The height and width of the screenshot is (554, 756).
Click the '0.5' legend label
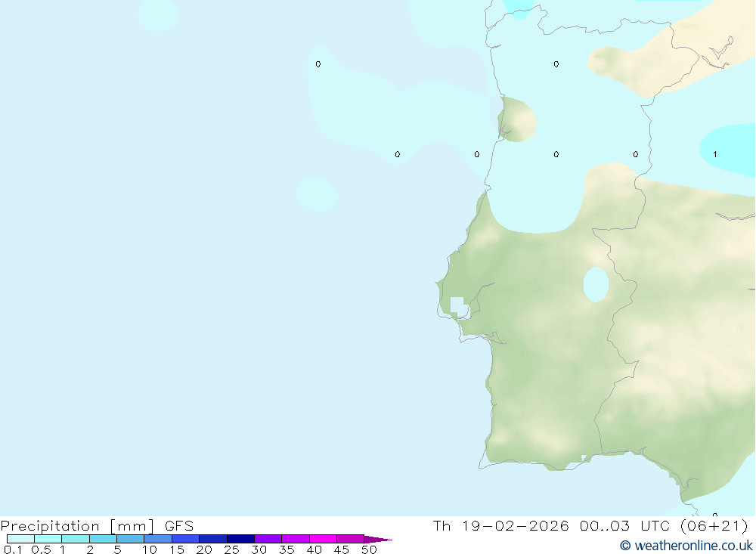[41, 549]
